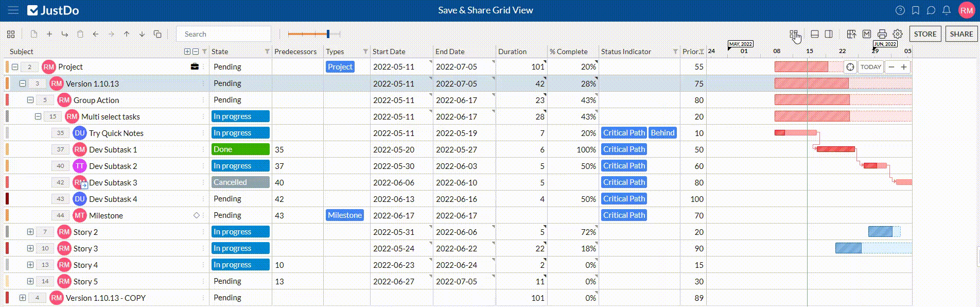Sort by the Start Date column header

click(389, 52)
